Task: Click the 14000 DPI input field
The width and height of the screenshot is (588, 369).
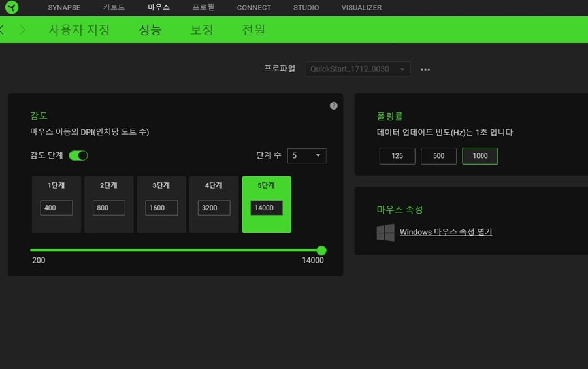Action: coord(267,208)
